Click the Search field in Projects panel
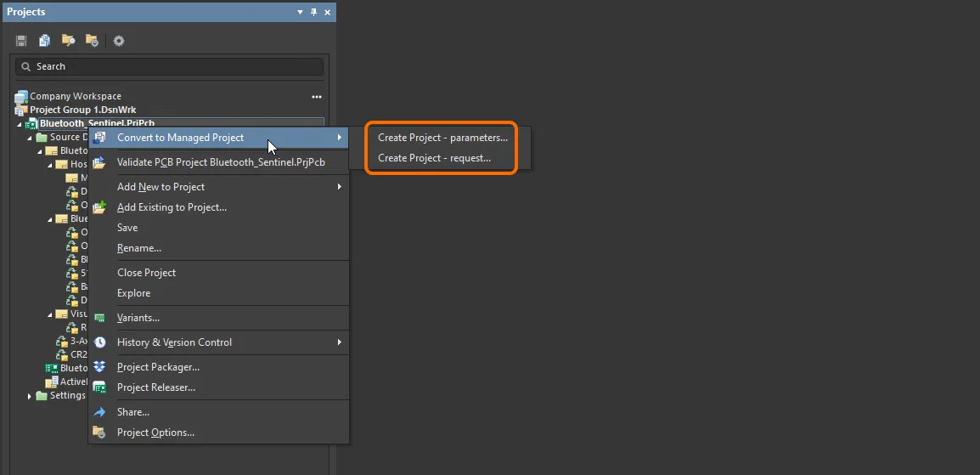The height and width of the screenshot is (475, 980). pyautogui.click(x=169, y=66)
